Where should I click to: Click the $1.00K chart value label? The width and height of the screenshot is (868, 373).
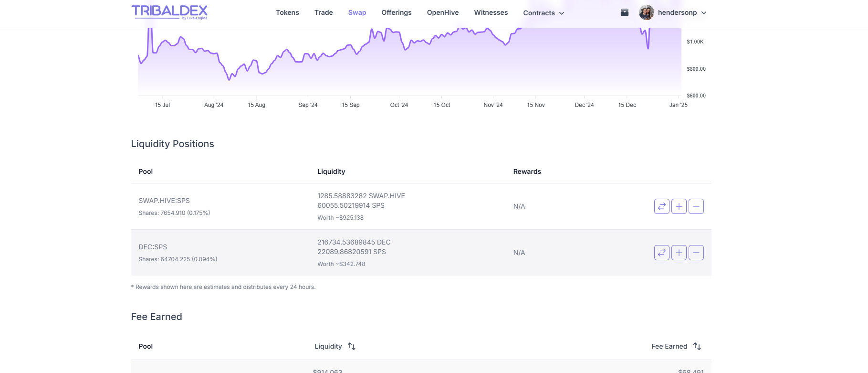click(695, 42)
